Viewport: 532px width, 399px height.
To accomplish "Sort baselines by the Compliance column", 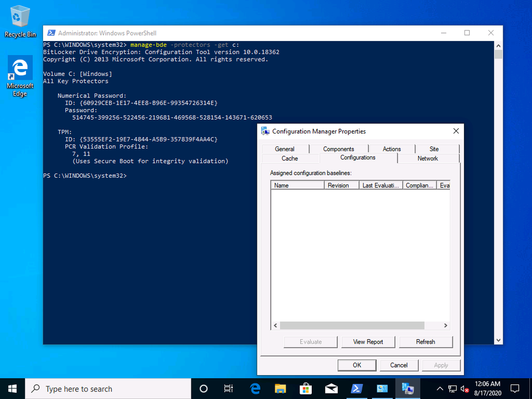I will (x=420, y=185).
